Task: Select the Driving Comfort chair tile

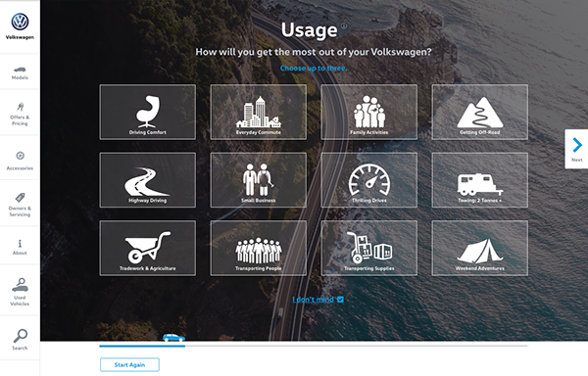Action: tap(147, 112)
